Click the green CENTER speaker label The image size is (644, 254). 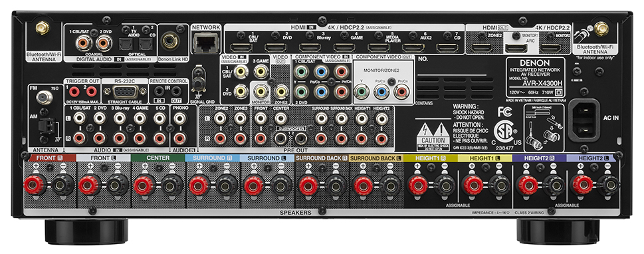(158, 158)
